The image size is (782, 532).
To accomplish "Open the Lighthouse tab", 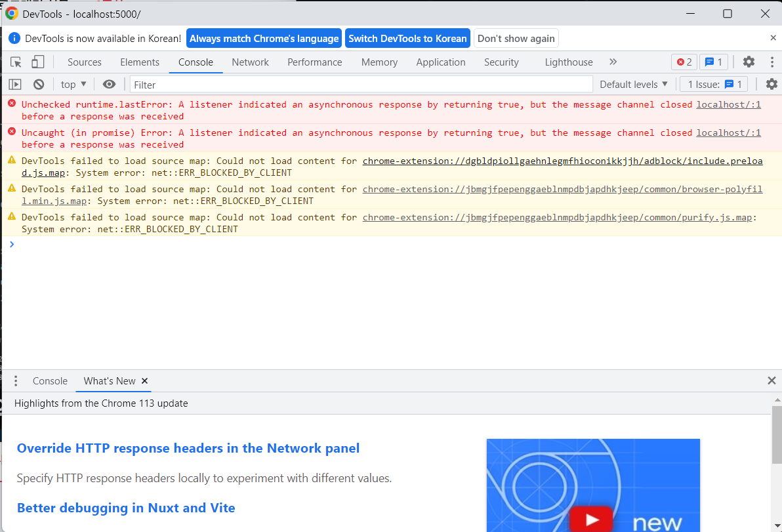I will click(x=569, y=62).
